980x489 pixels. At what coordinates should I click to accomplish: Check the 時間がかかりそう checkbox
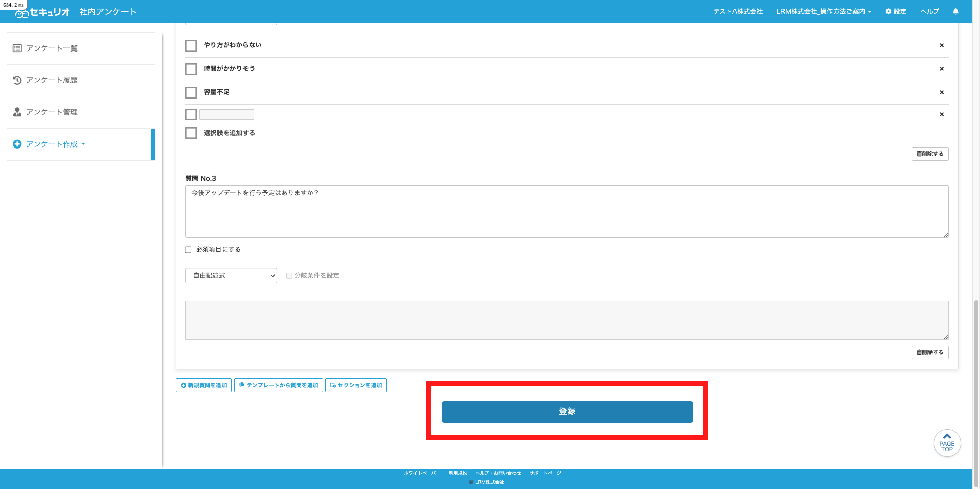[191, 69]
